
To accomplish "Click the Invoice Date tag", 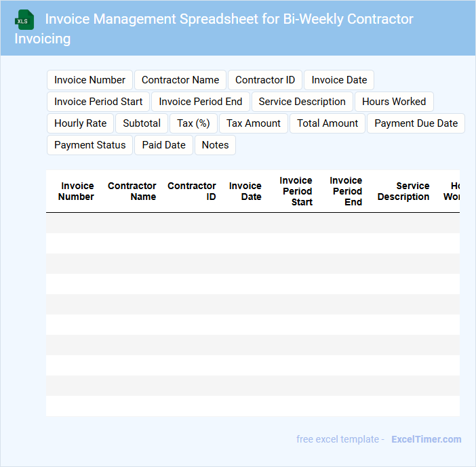I will tap(339, 80).
